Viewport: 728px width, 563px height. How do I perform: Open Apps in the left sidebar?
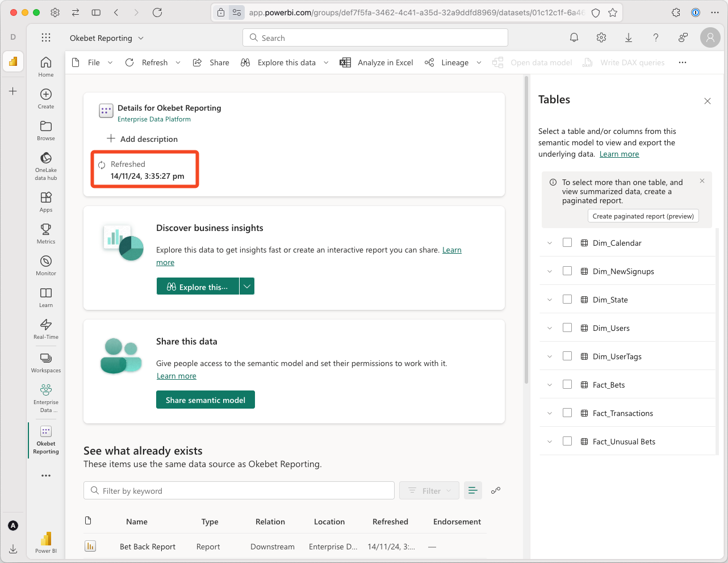click(x=46, y=201)
